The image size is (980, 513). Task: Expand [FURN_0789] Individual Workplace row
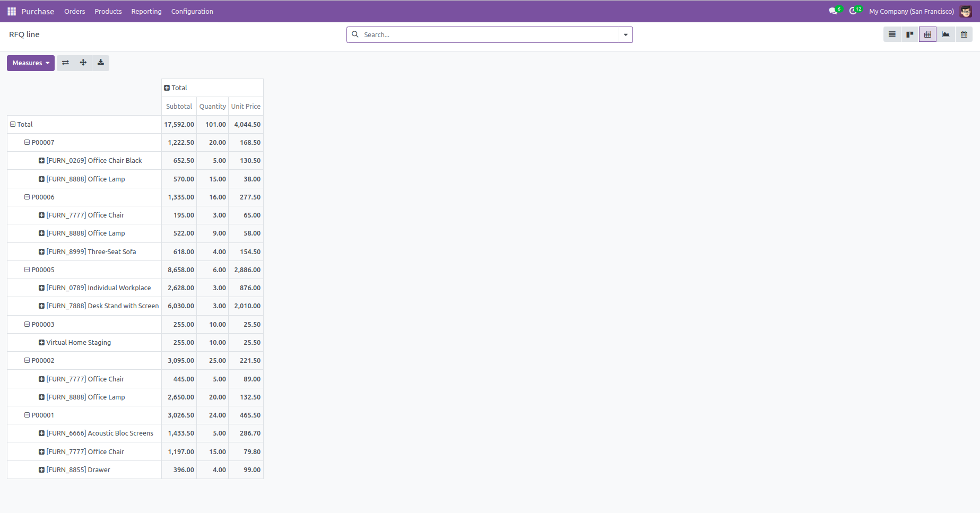click(84, 288)
